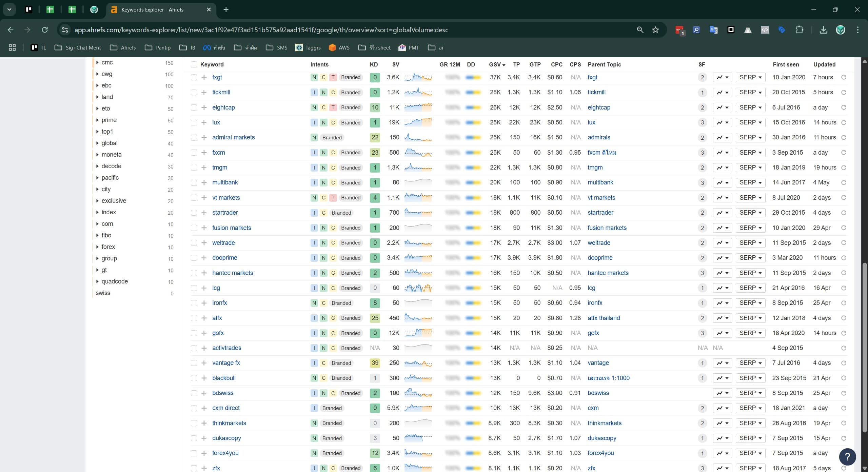This screenshot has width=868, height=472.
Task: Open the browser downloads icon
Action: tap(823, 30)
